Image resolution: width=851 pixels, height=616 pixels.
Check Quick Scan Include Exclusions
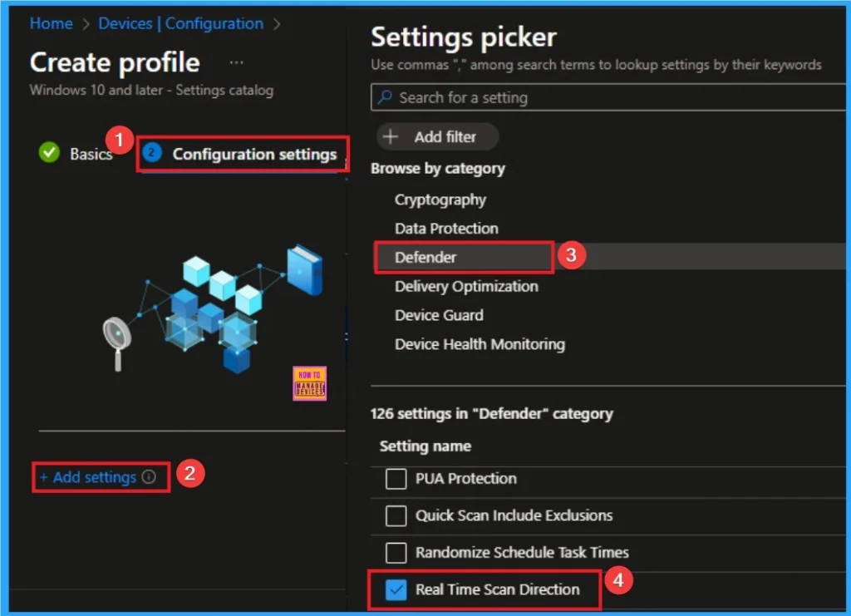click(x=396, y=515)
